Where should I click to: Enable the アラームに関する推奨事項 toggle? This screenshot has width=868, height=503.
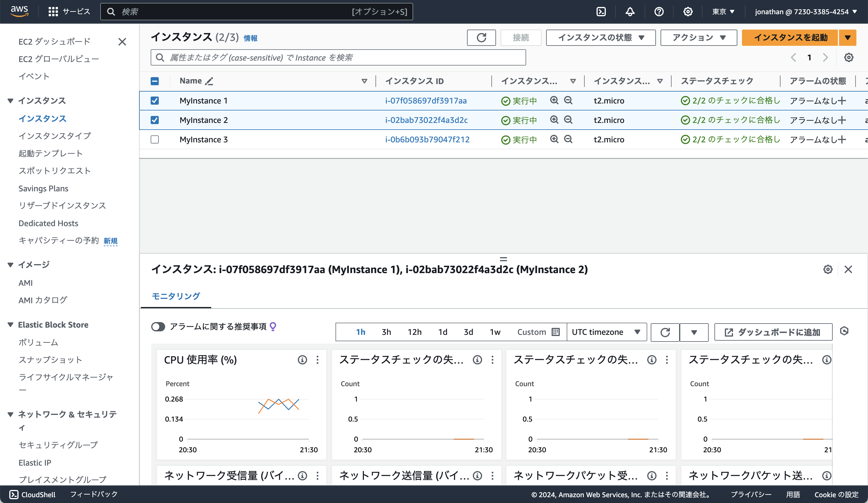158,326
